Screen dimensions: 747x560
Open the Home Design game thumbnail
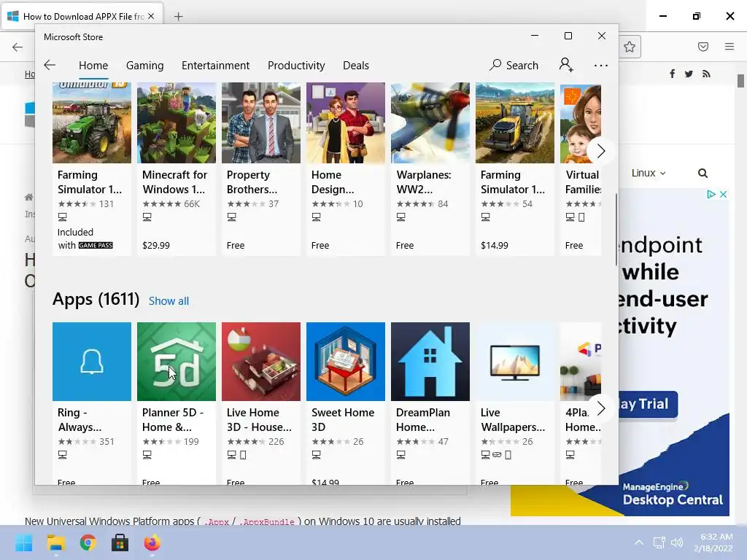[x=346, y=122]
